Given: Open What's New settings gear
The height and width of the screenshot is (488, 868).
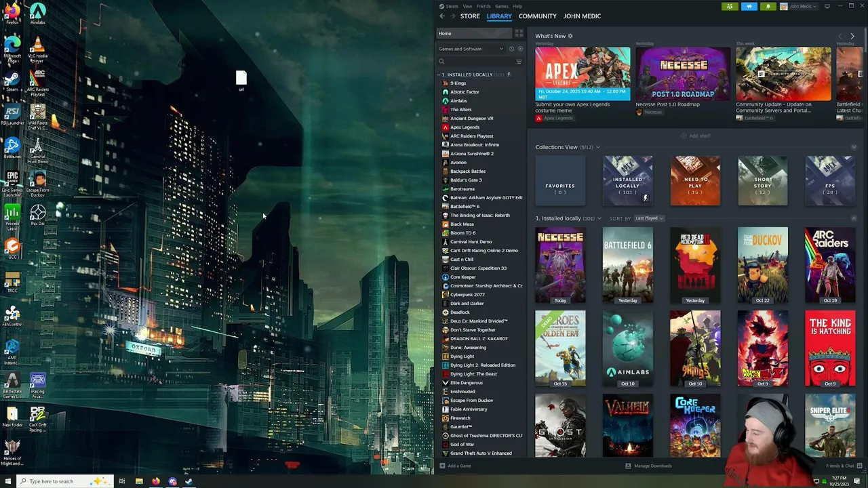Looking at the screenshot, I should coord(570,36).
